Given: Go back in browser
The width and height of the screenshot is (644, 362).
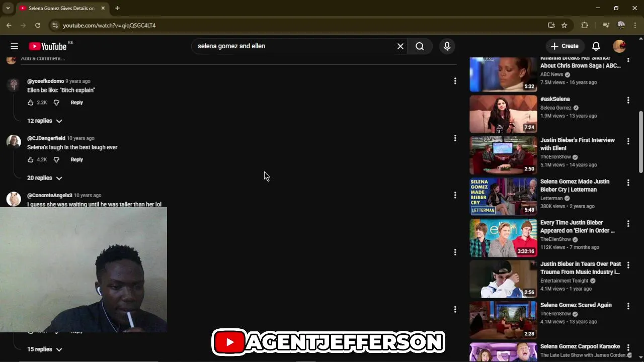Looking at the screenshot, I should (x=9, y=25).
